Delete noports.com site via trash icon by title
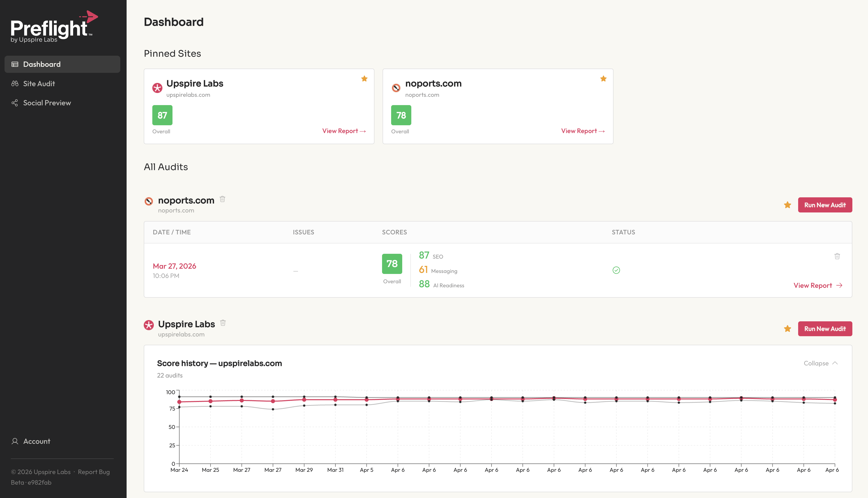The image size is (868, 498). [222, 199]
